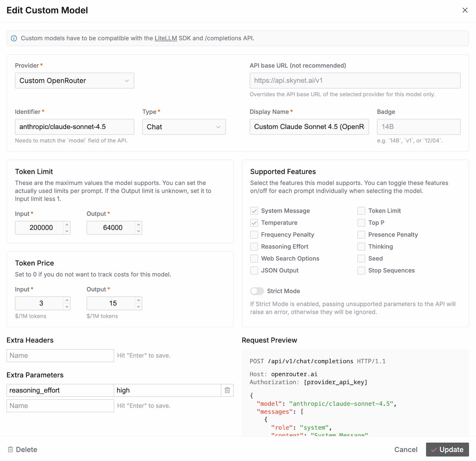Disable the Temperature feature
Viewport: 476px width, 461px height.
coord(254,223)
